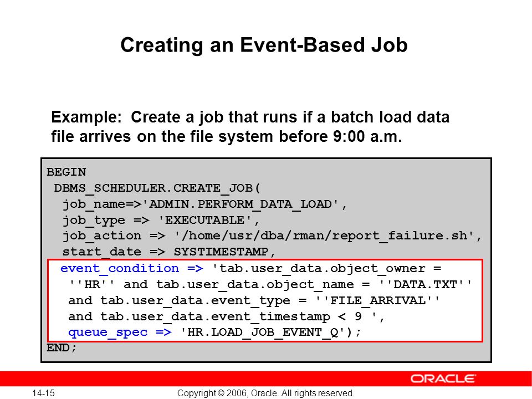
Task: Select the start_date SYSTIMESTAMP line
Action: coord(168,252)
